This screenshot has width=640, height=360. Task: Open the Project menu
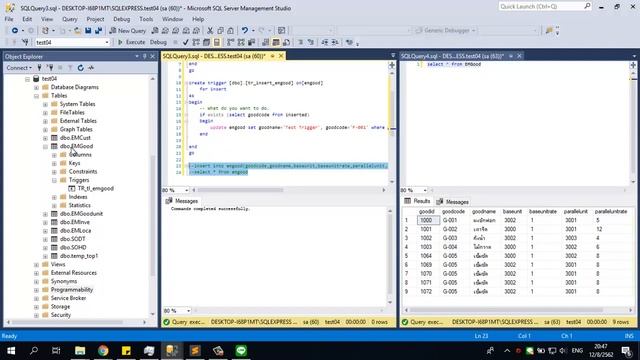coord(95,19)
